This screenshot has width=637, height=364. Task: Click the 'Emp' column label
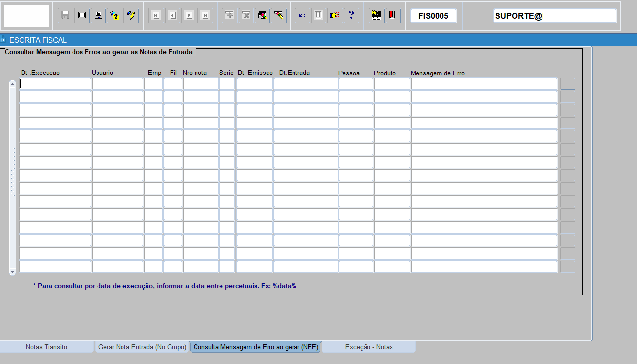point(154,73)
